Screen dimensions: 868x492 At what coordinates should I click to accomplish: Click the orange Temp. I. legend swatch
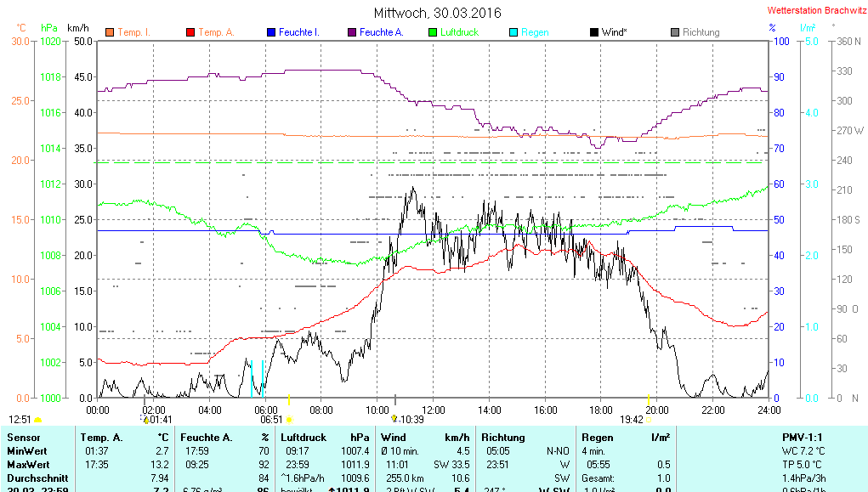pos(110,32)
